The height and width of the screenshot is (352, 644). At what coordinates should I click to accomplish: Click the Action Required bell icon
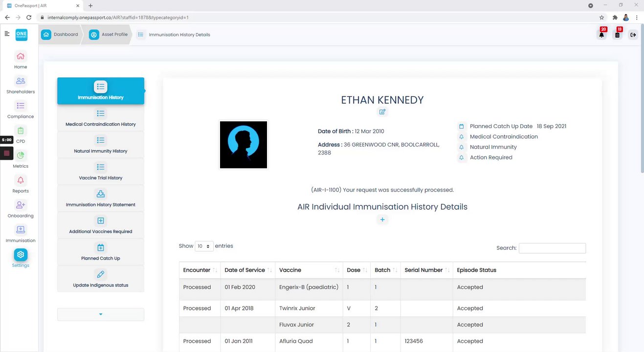(462, 157)
